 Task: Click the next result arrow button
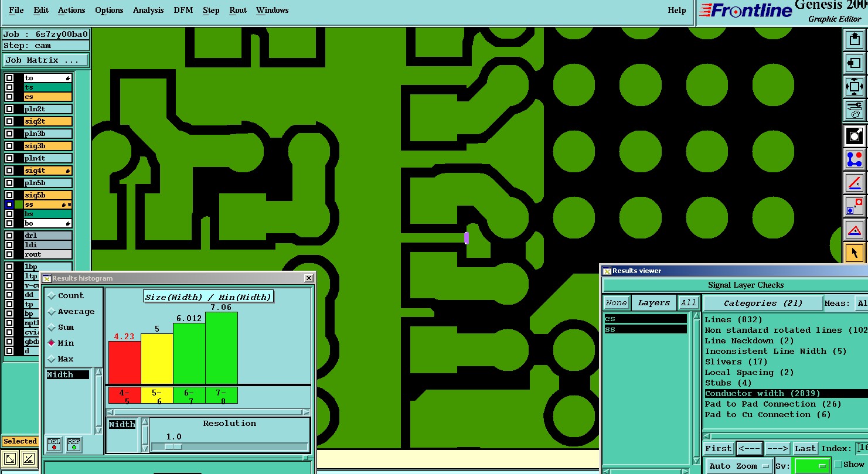pos(777,448)
